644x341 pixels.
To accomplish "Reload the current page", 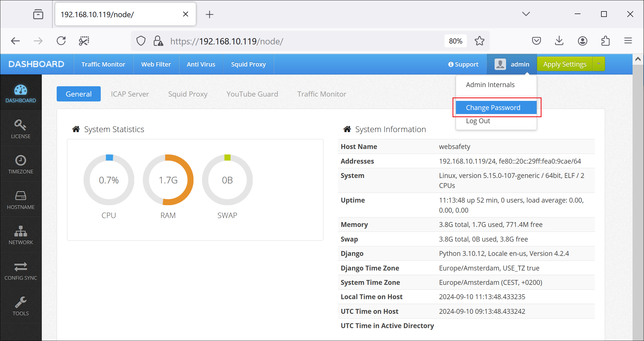I will point(61,41).
